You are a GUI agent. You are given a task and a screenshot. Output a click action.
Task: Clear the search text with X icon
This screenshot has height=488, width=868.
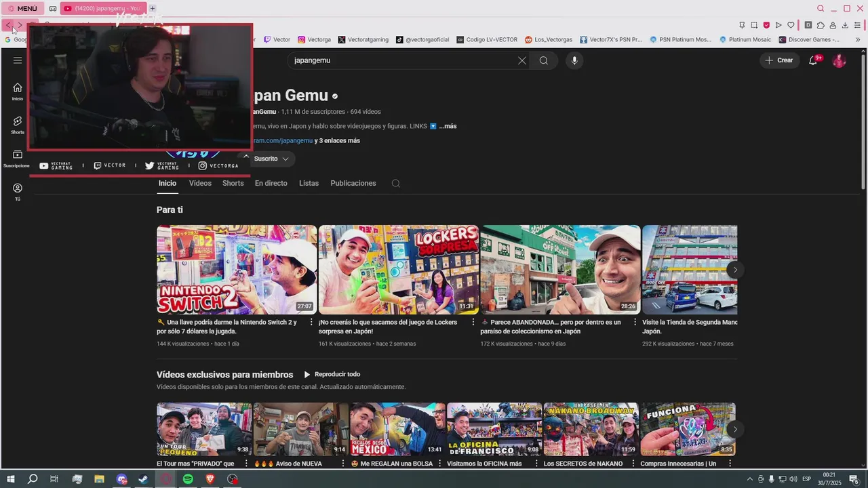tap(522, 60)
